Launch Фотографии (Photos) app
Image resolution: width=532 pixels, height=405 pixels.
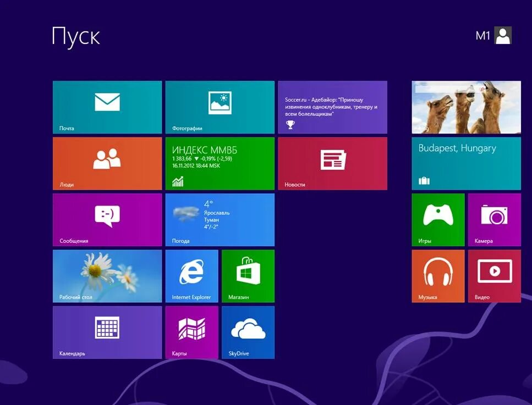(x=220, y=107)
